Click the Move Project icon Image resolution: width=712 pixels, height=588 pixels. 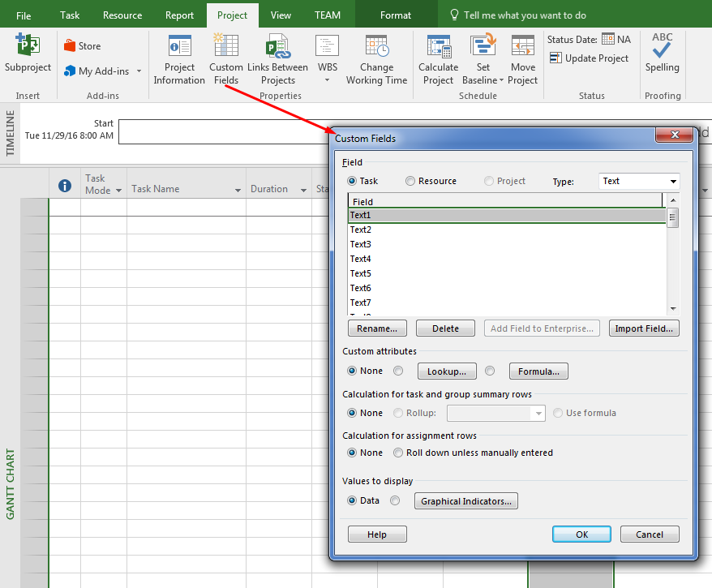pyautogui.click(x=522, y=58)
